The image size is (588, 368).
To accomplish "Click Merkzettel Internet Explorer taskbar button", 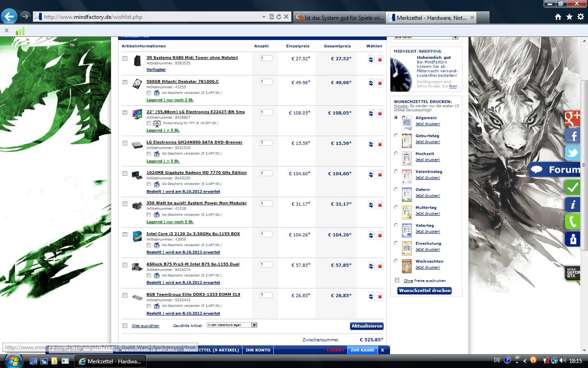I will tap(110, 361).
